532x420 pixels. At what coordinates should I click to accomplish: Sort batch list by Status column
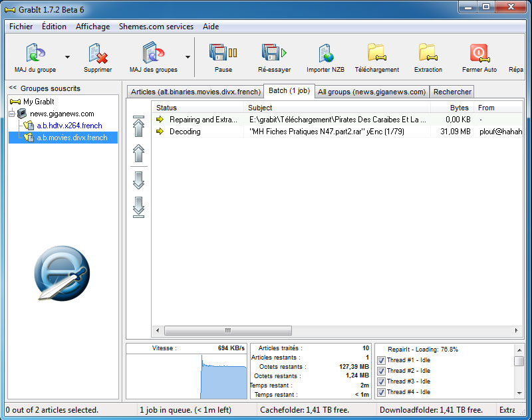198,108
